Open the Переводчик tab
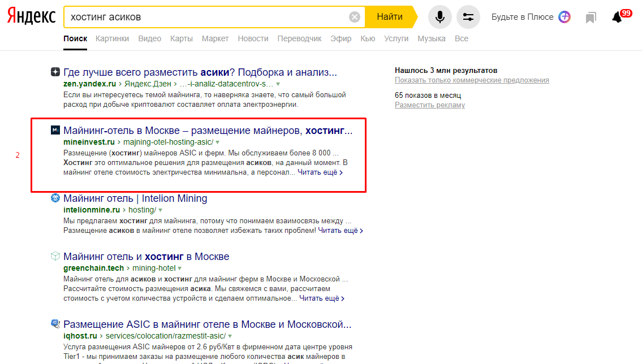 299,38
